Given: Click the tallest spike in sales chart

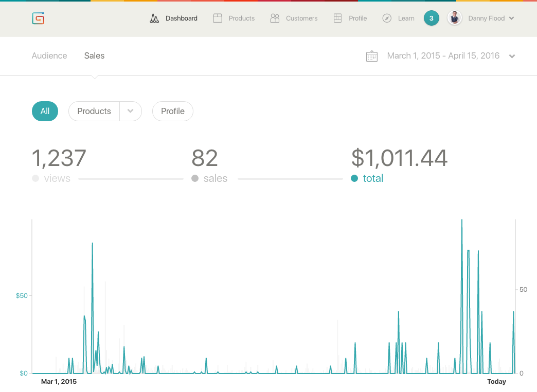Looking at the screenshot, I should coord(461,222).
